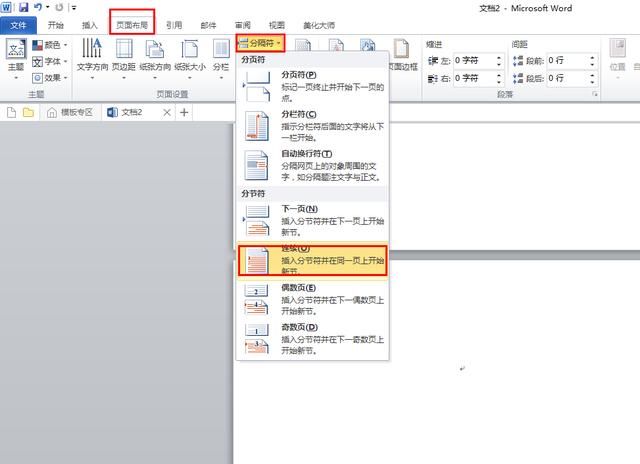Click the 偶数页(E) section break thumbnail icon
Viewport: 640px width, 464px height.
pos(256,300)
